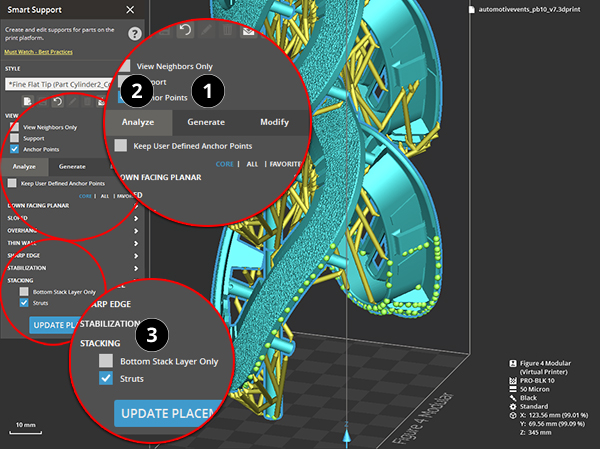
Task: Expand the SLOPED section arrow
Action: [x=135, y=216]
